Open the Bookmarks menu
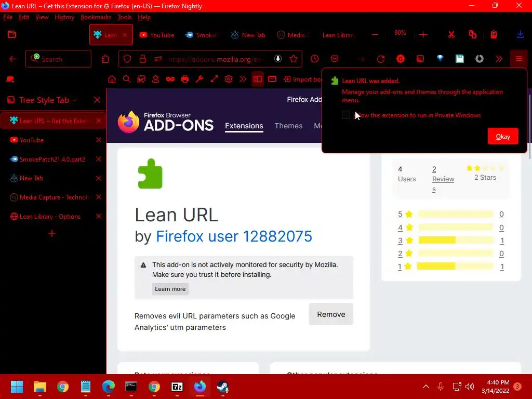The height and width of the screenshot is (399, 532). (x=96, y=17)
